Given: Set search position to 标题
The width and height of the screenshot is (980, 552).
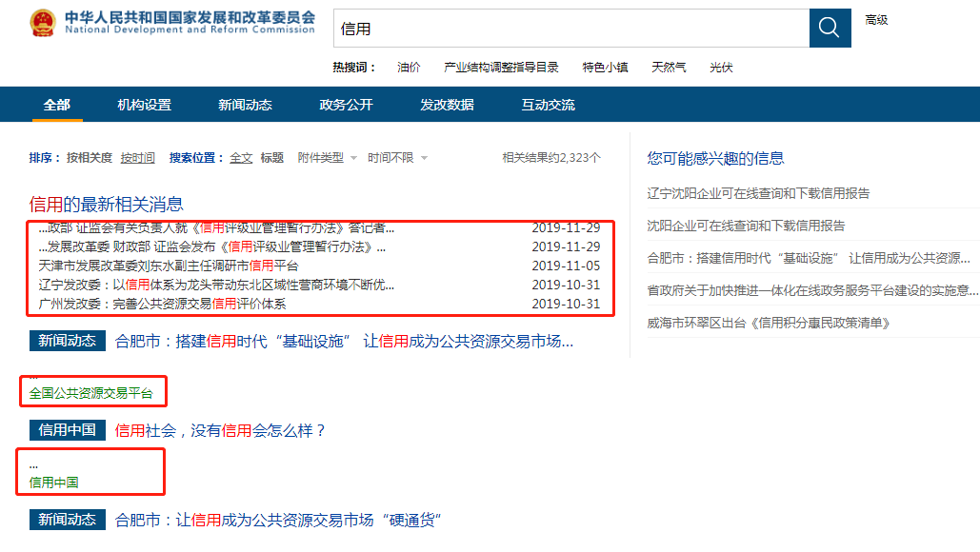Looking at the screenshot, I should 271,158.
